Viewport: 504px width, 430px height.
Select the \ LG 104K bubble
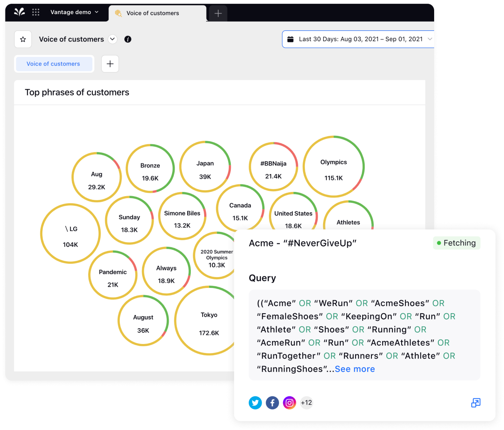(x=70, y=233)
